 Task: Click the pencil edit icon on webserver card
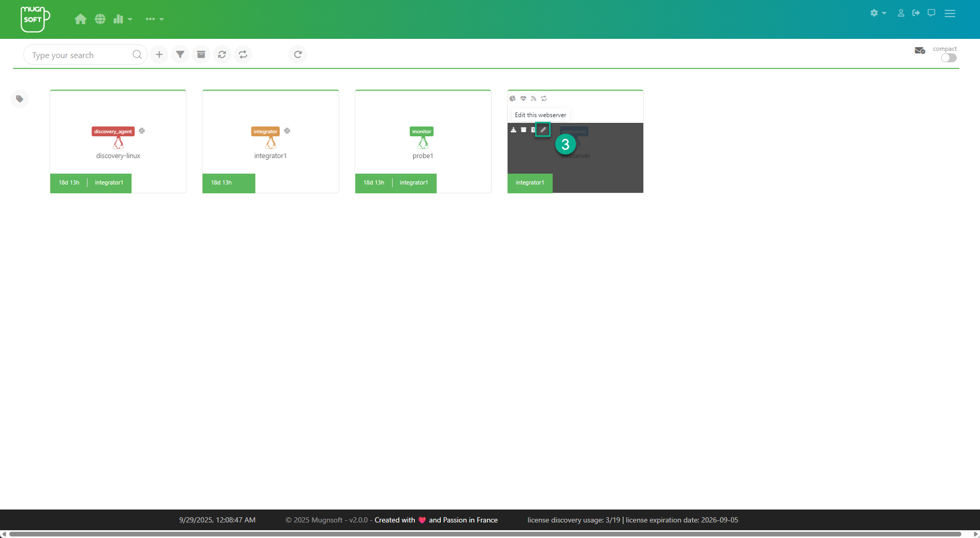[x=542, y=130]
